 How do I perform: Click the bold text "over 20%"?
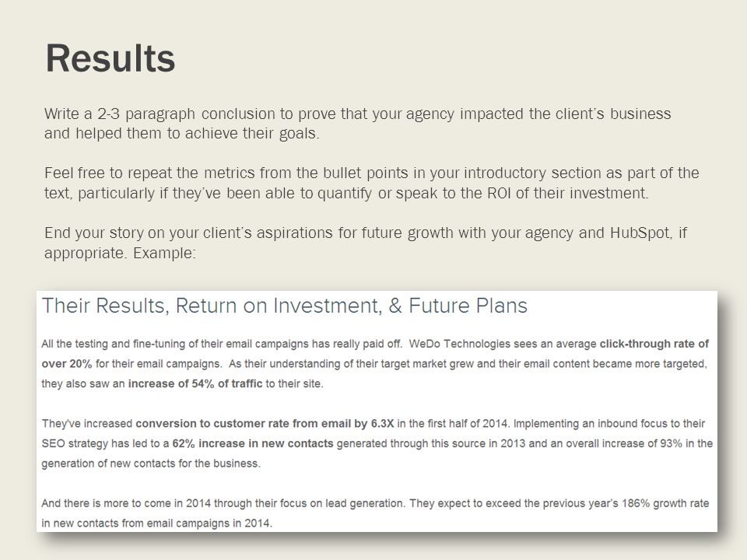tap(67, 364)
